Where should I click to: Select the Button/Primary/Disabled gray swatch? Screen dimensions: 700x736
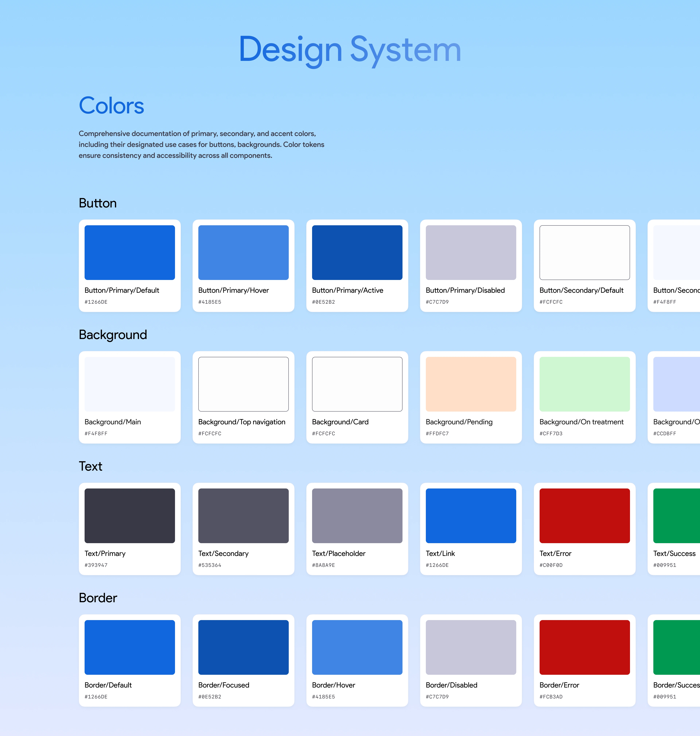point(471,253)
